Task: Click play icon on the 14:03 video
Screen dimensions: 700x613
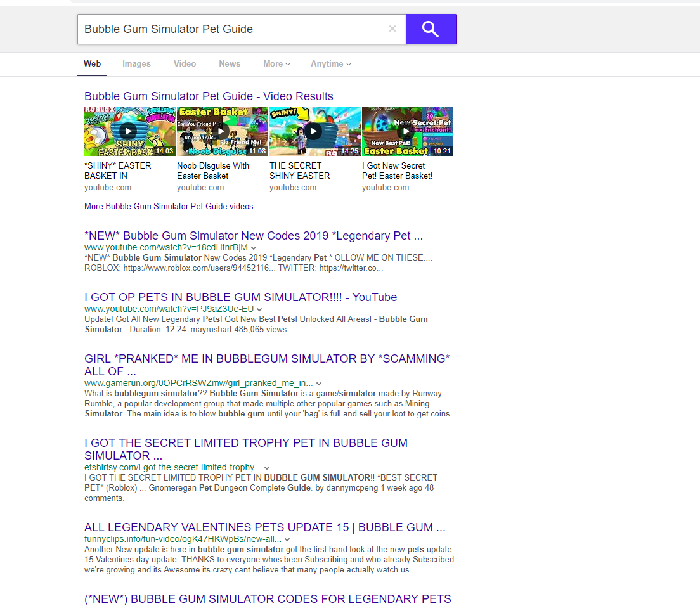Action: point(128,131)
